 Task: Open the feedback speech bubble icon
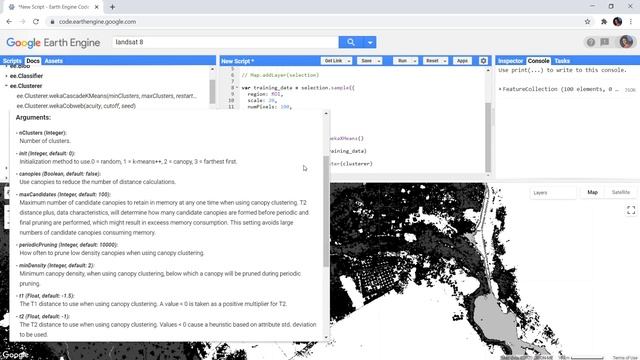click(x=605, y=42)
